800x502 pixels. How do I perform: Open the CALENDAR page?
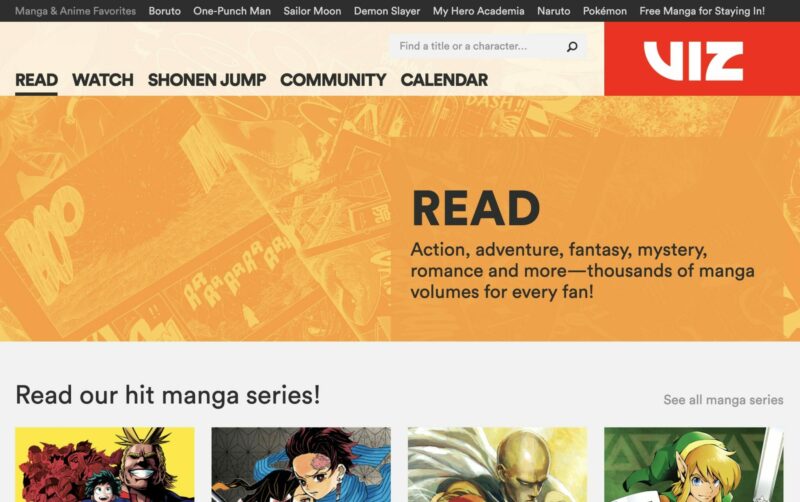[444, 80]
